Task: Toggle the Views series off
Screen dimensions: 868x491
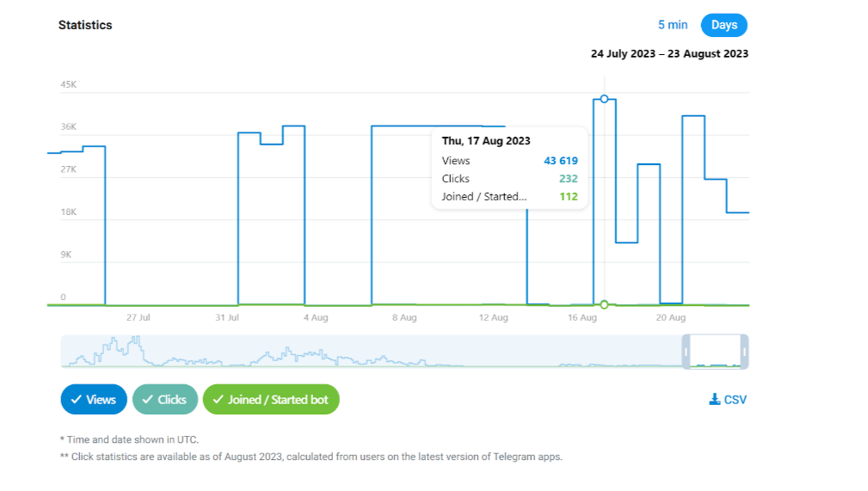Action: (94, 400)
